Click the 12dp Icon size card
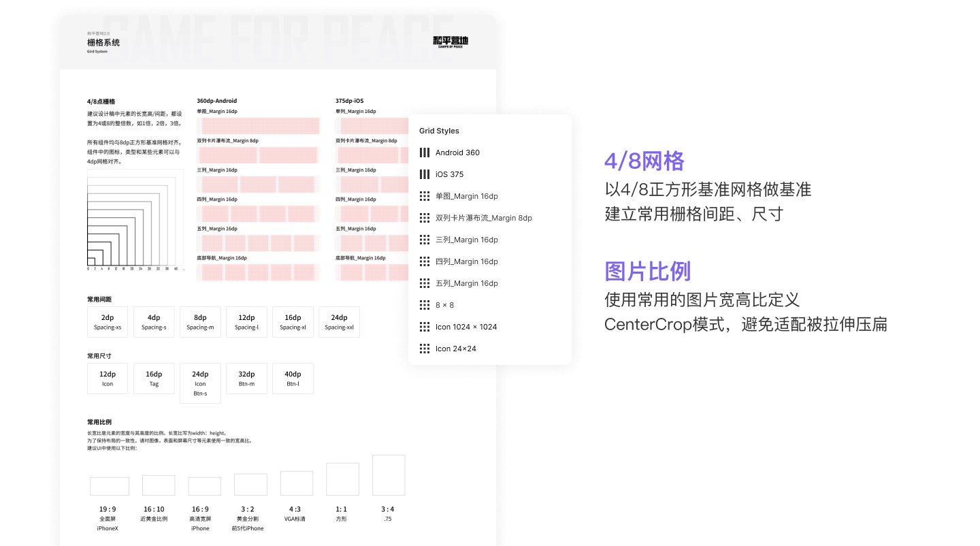Image resolution: width=980 pixels, height=546 pixels. point(108,379)
